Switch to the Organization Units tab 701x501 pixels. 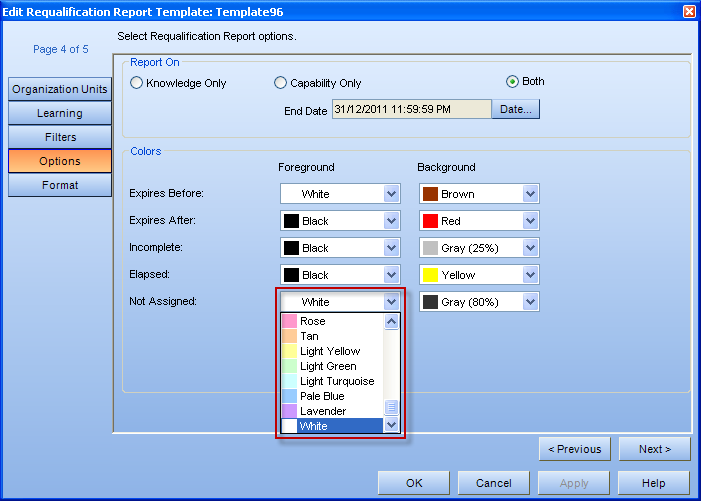tap(60, 89)
